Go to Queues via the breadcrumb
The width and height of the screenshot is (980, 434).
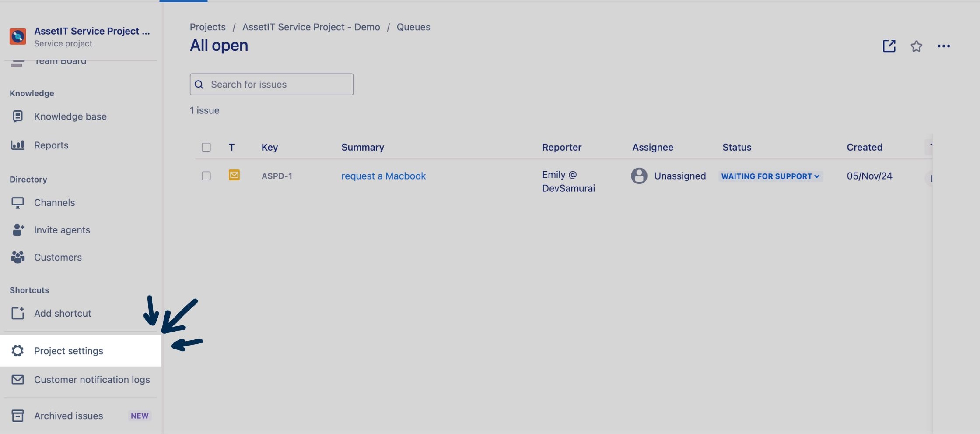(x=413, y=27)
